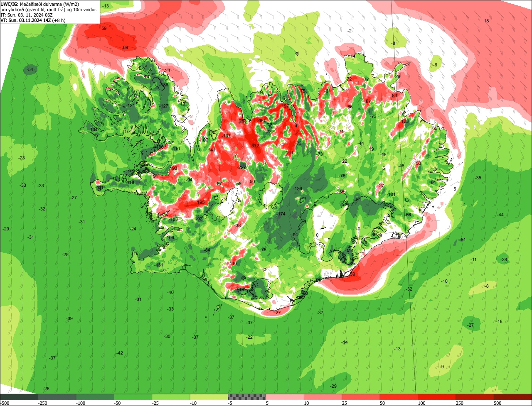Click the darkest green swatch between -500 and -250
The width and height of the screenshot is (532, 406).
coord(19,397)
